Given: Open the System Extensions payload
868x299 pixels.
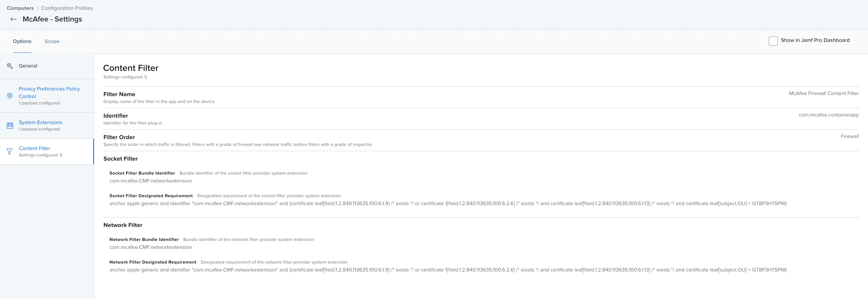Looking at the screenshot, I should tap(47, 125).
